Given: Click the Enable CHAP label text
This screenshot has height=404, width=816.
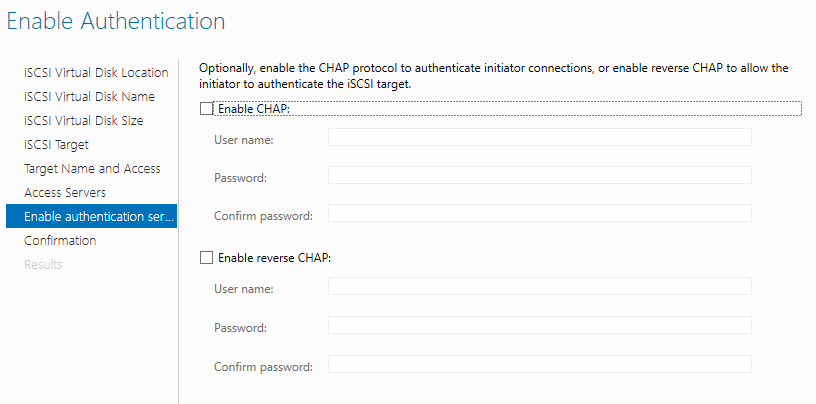Looking at the screenshot, I should coord(254,109).
